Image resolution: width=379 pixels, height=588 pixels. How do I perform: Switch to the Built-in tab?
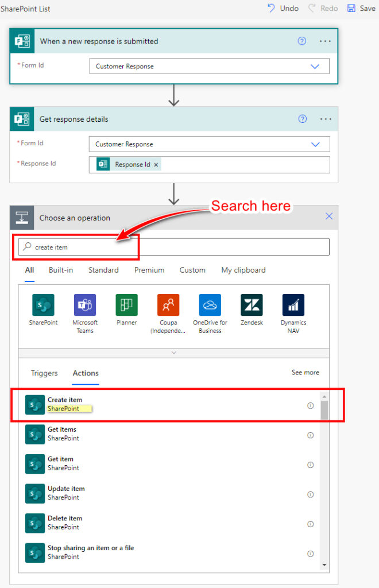(61, 270)
